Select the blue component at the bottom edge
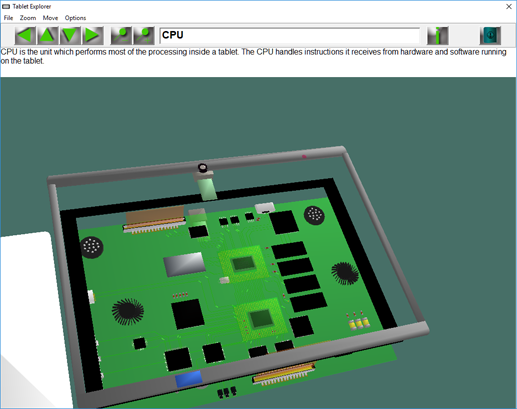517x409 pixels. click(189, 379)
